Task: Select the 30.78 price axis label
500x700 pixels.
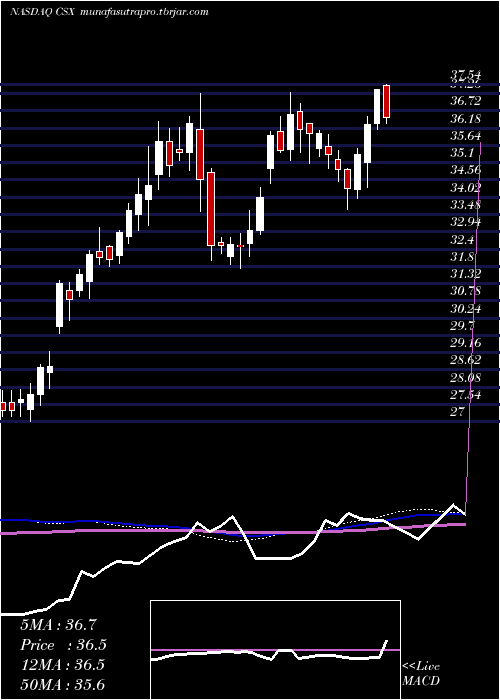Action: pyautogui.click(x=466, y=292)
